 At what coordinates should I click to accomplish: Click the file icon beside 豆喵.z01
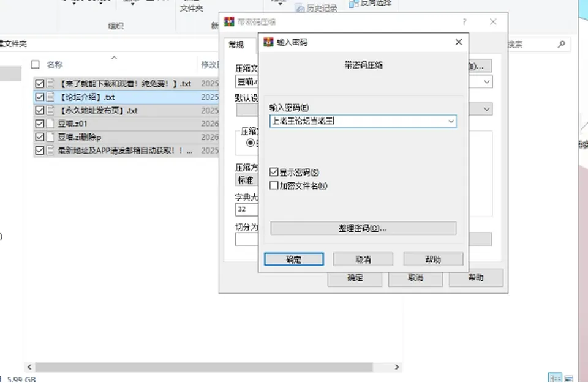click(50, 124)
